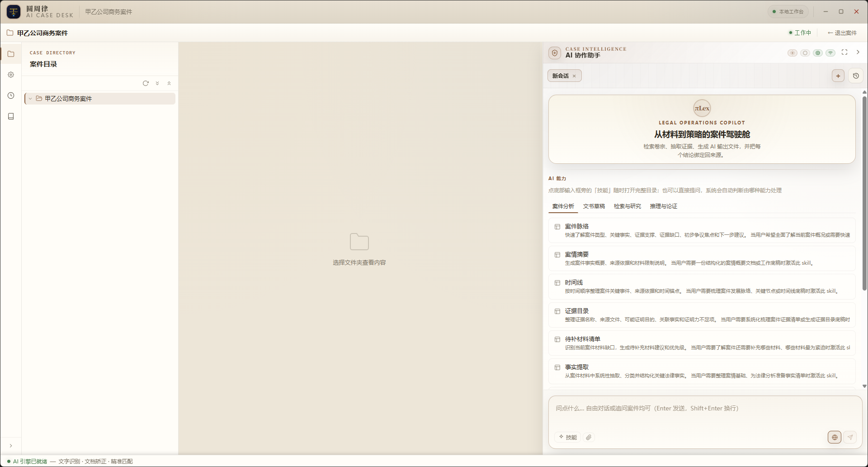This screenshot has width=868, height=467.
Task: Expand AI assistant panel to fullscreen
Action: click(844, 52)
